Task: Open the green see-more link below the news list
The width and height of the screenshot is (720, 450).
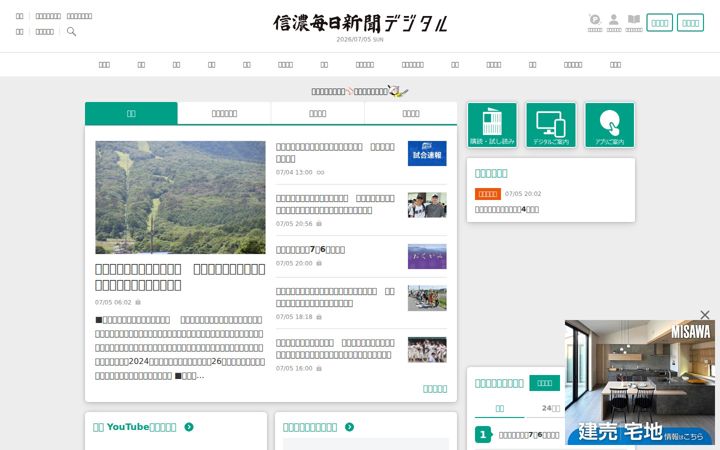Action: pos(434,389)
